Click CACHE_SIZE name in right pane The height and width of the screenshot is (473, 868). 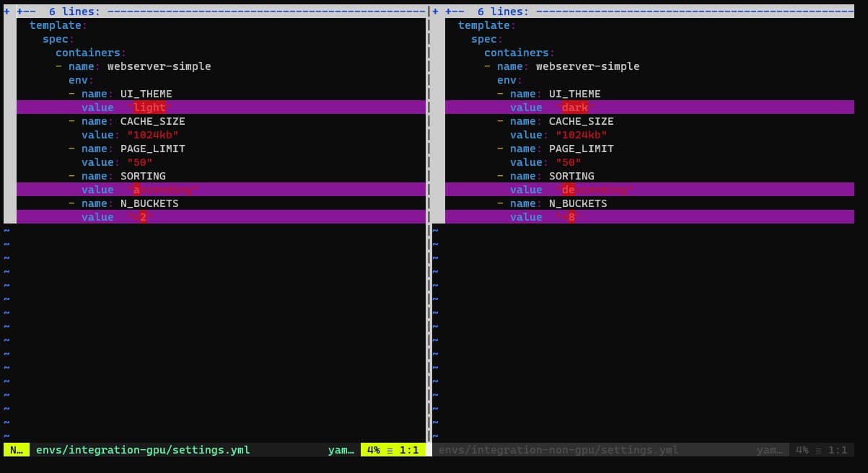(x=582, y=121)
